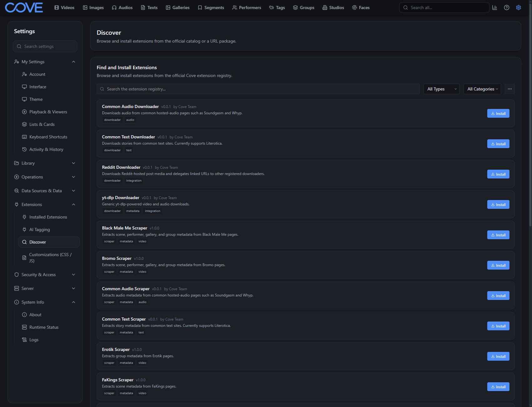Open the All Types dropdown
The width and height of the screenshot is (532, 407).
pos(442,89)
